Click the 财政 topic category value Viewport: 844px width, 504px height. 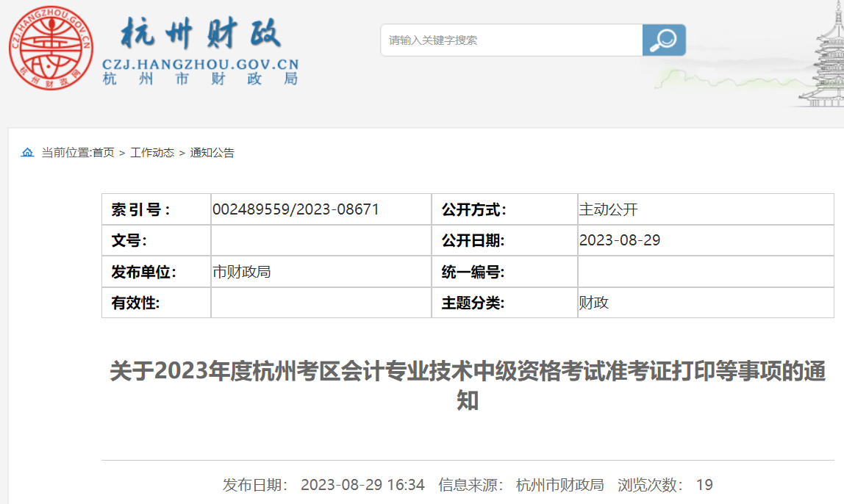pyautogui.click(x=594, y=303)
